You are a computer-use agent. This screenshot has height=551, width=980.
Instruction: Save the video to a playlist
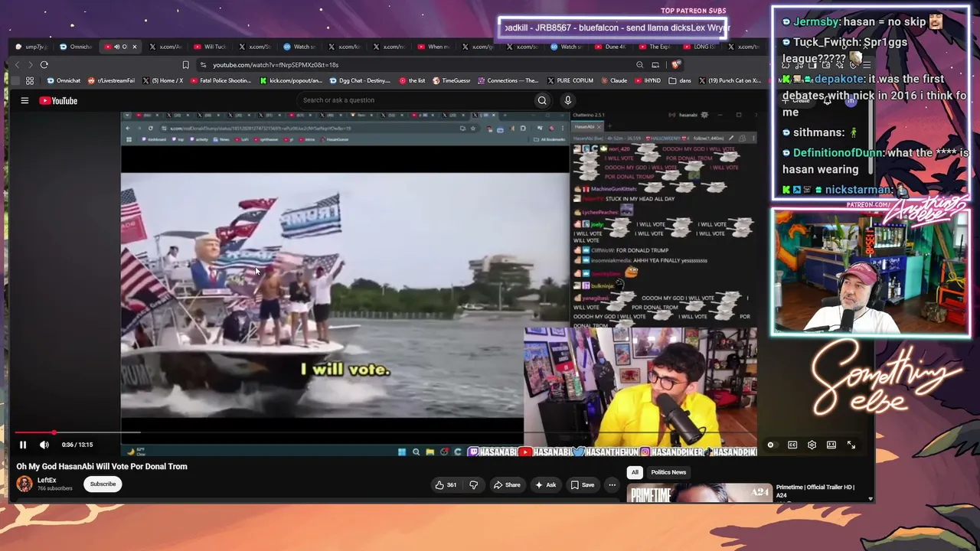(x=583, y=484)
